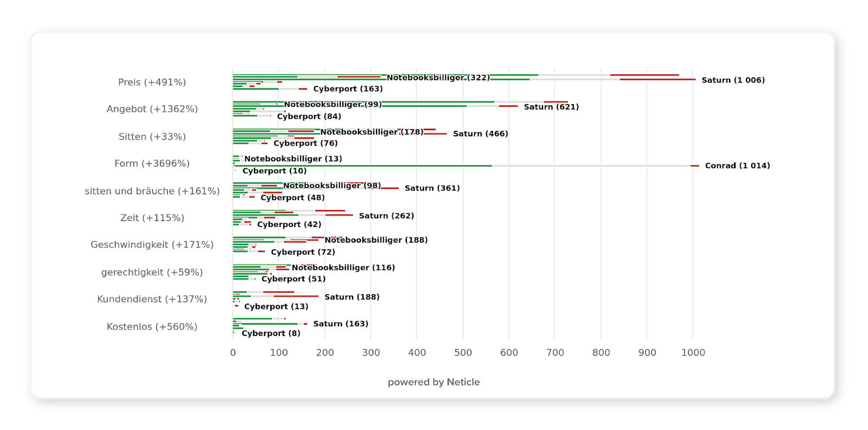
Task: Click the 'Cyberport (72)' data label
Action: coord(303,252)
